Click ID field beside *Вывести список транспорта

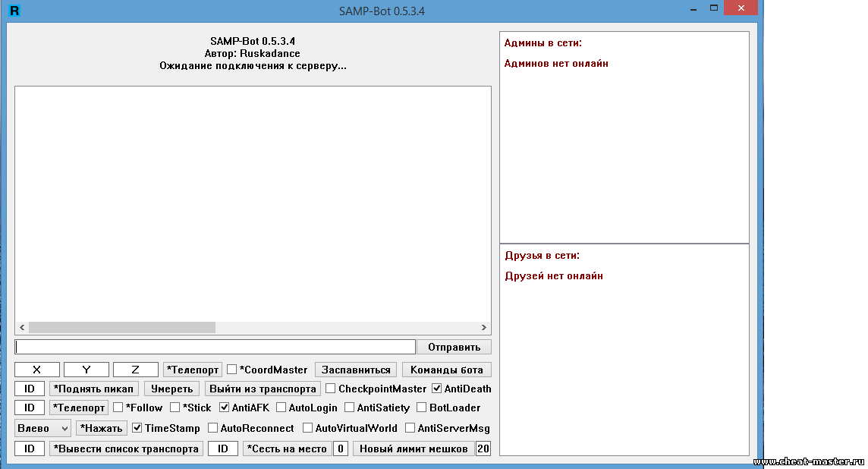(30, 449)
